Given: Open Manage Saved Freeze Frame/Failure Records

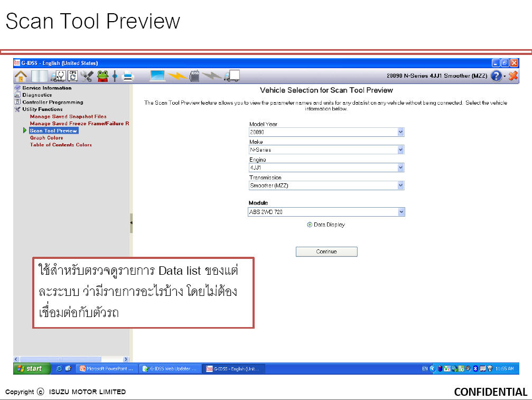Looking at the screenshot, I should 79,124.
